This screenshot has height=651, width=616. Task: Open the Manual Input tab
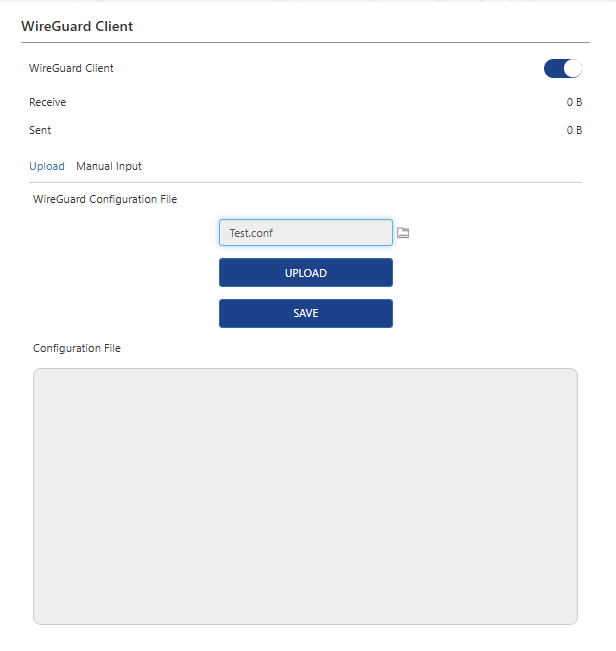point(109,166)
